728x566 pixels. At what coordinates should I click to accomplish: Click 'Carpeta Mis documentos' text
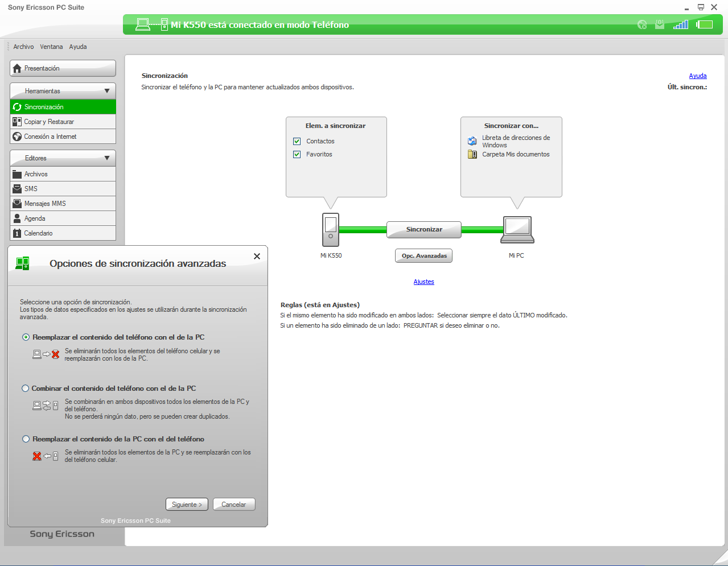click(x=516, y=154)
